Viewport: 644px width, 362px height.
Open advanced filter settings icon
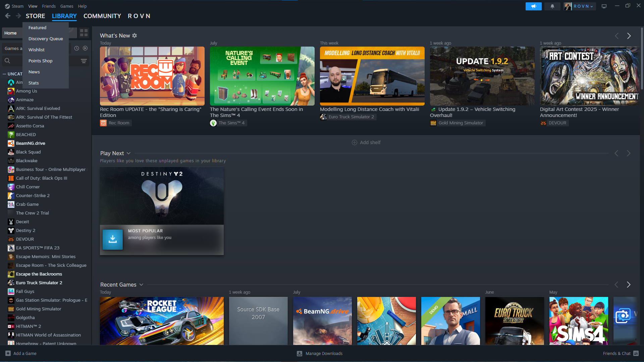(84, 61)
